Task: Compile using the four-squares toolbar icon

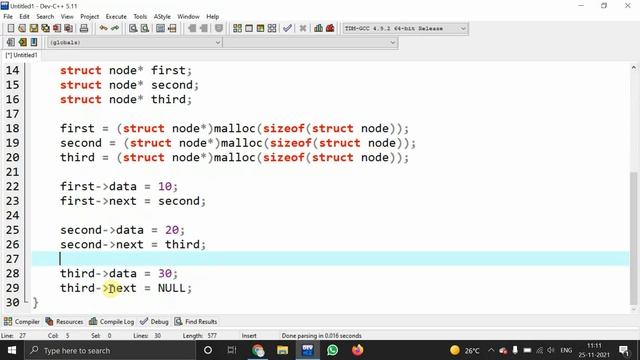Action: point(237,28)
